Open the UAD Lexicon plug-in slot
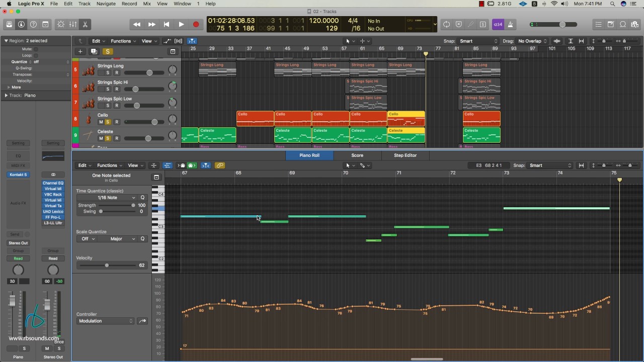 (53, 212)
